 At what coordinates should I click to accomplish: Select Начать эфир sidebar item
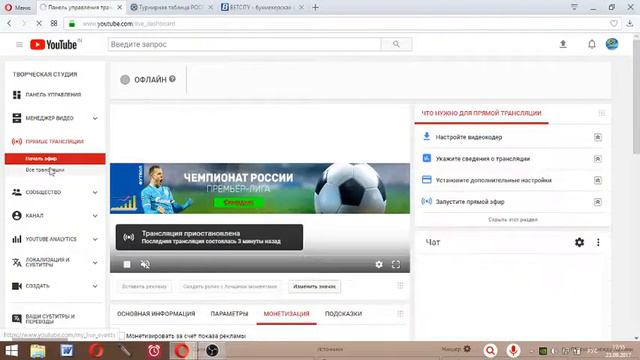tap(55, 158)
